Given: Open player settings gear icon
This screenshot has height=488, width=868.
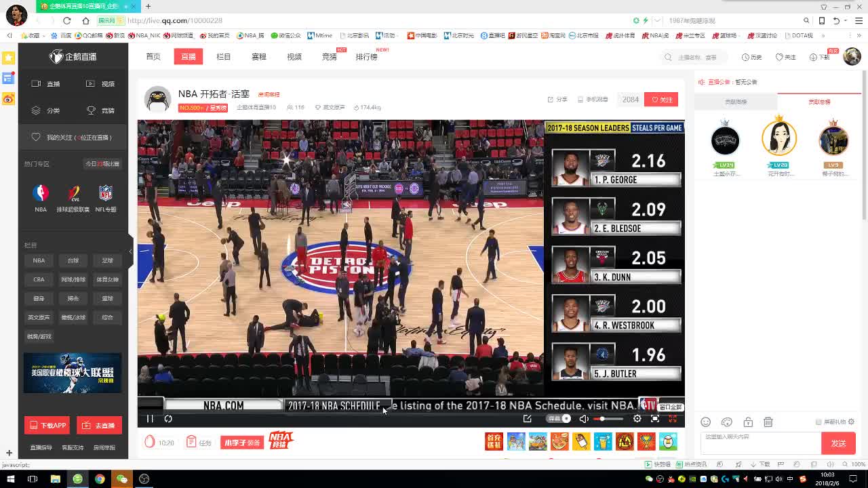Looking at the screenshot, I should 637,419.
